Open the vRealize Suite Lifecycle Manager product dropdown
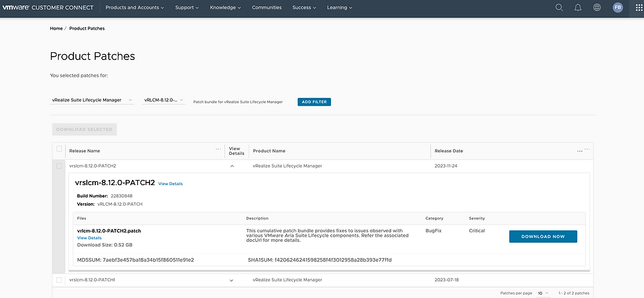 pyautogui.click(x=92, y=100)
